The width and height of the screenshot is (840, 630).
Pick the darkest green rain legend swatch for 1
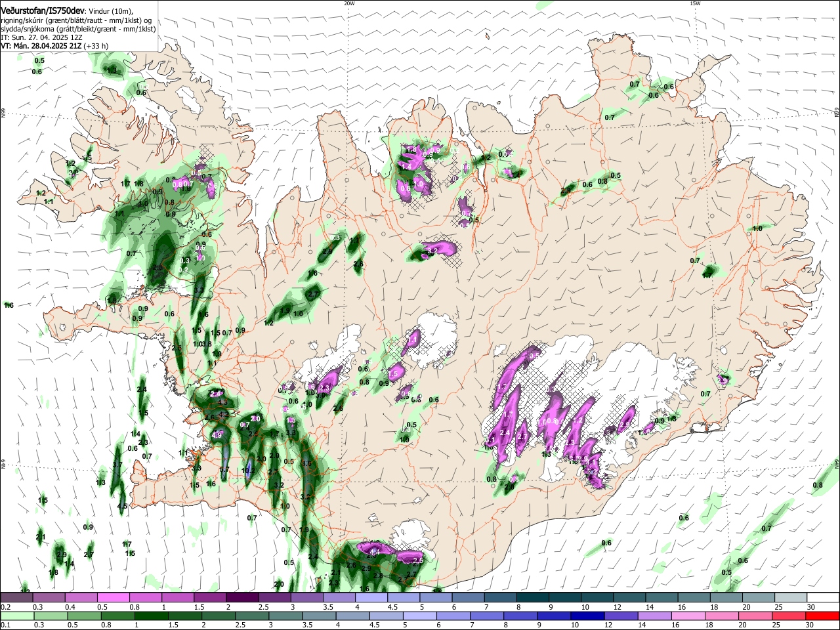click(x=151, y=616)
